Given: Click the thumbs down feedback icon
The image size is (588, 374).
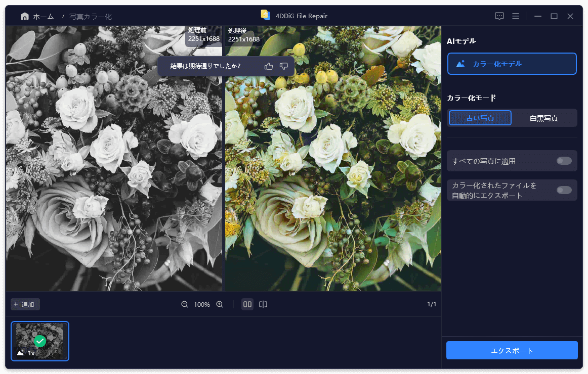Looking at the screenshot, I should coord(284,66).
